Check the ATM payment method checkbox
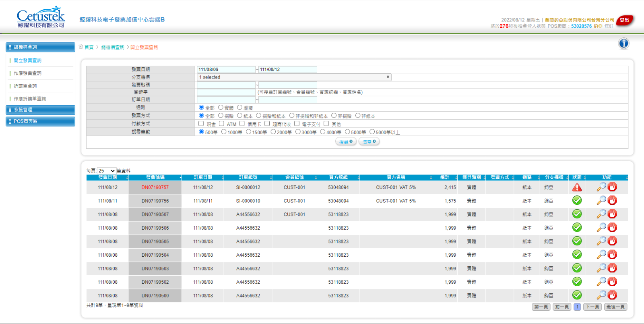This screenshot has height=324, width=644. [x=221, y=124]
